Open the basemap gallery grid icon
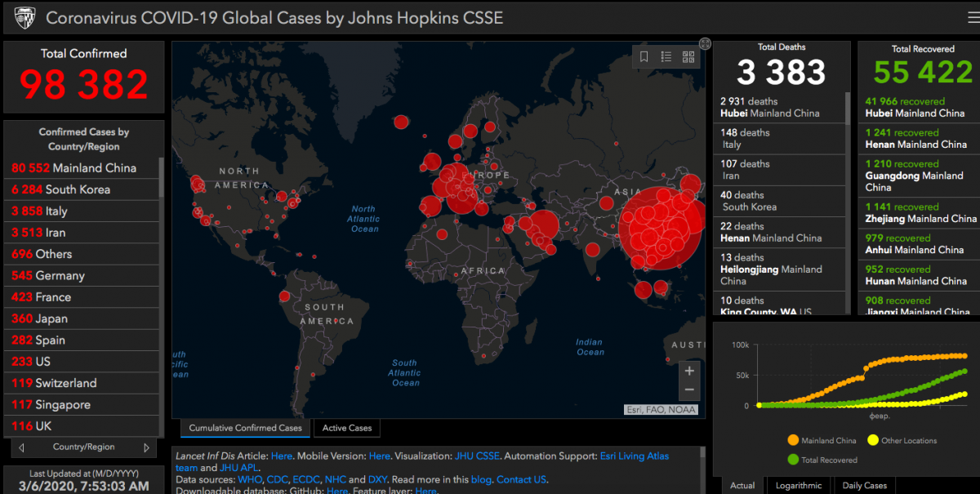980x494 pixels. (x=688, y=56)
